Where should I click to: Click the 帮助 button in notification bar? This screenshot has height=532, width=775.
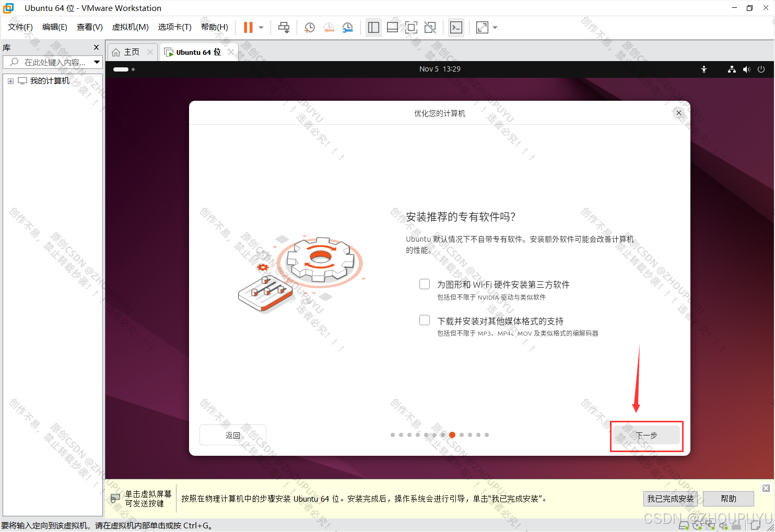(x=729, y=499)
